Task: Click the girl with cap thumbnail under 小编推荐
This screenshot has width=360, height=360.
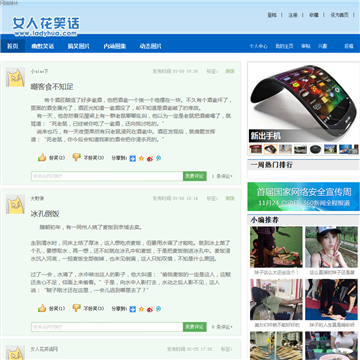Action: [x=331, y=247]
